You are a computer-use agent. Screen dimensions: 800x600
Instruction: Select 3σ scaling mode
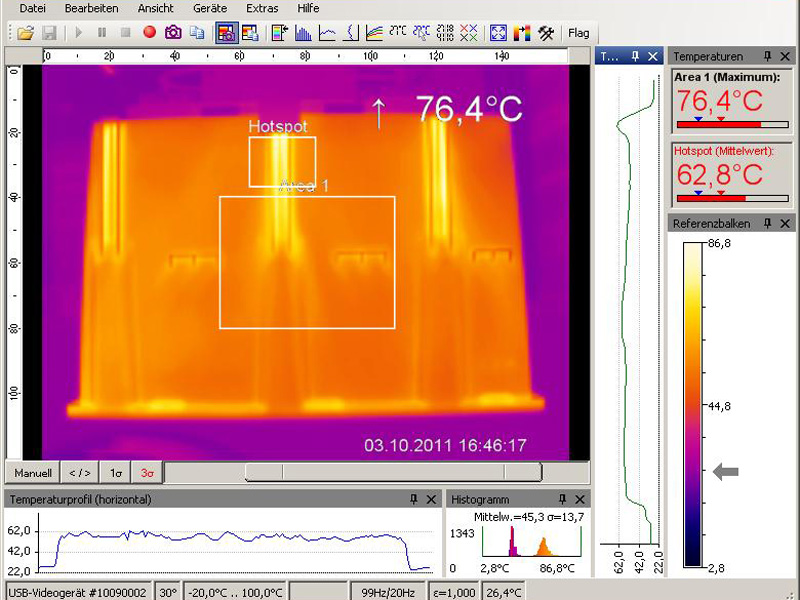click(147, 473)
